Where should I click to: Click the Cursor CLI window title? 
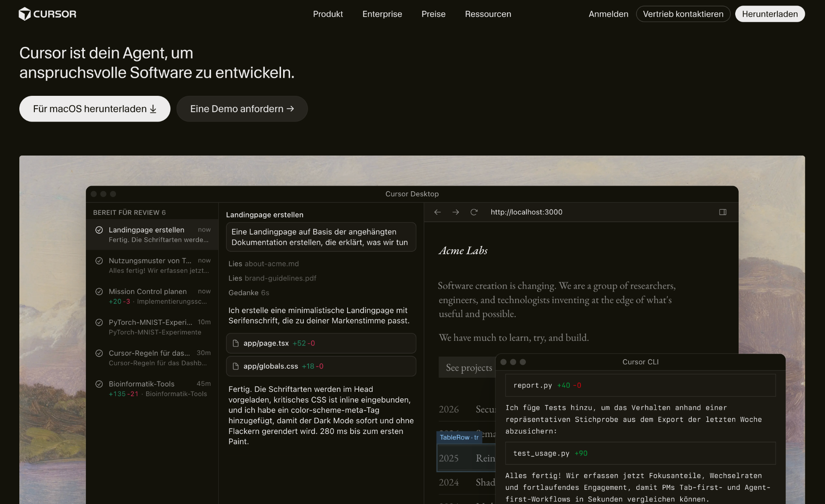[x=640, y=362]
